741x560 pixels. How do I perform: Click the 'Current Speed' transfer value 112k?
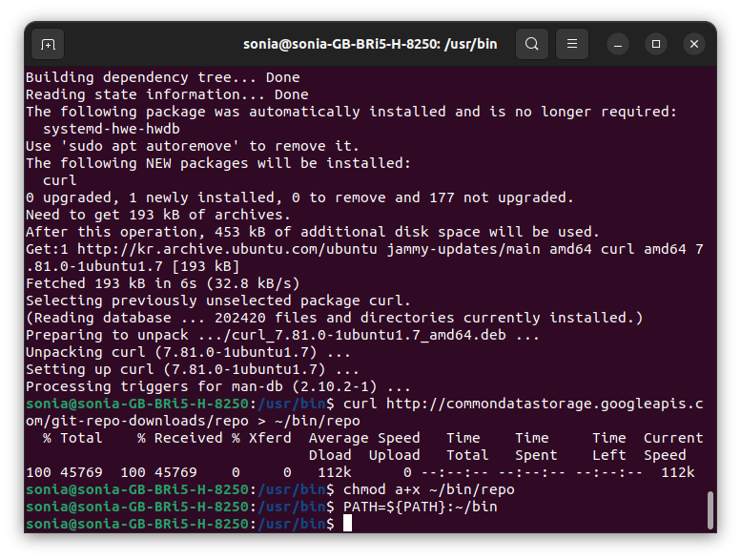678,472
